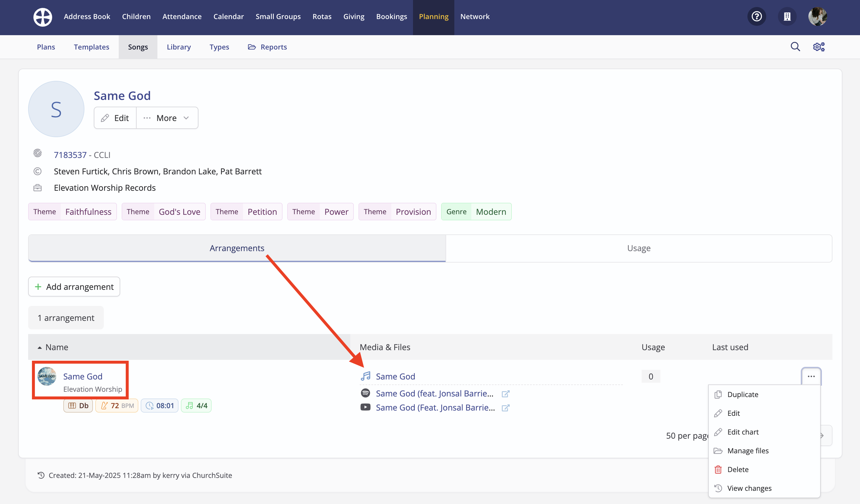Open the Reports section

point(267,47)
